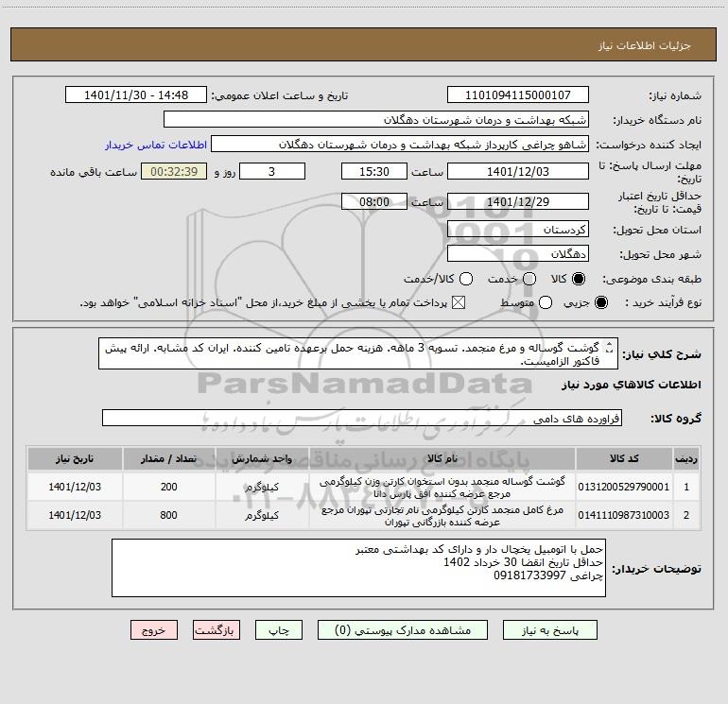Select the کالا radio button
Viewport: 728px width, 704px height.
[x=579, y=279]
